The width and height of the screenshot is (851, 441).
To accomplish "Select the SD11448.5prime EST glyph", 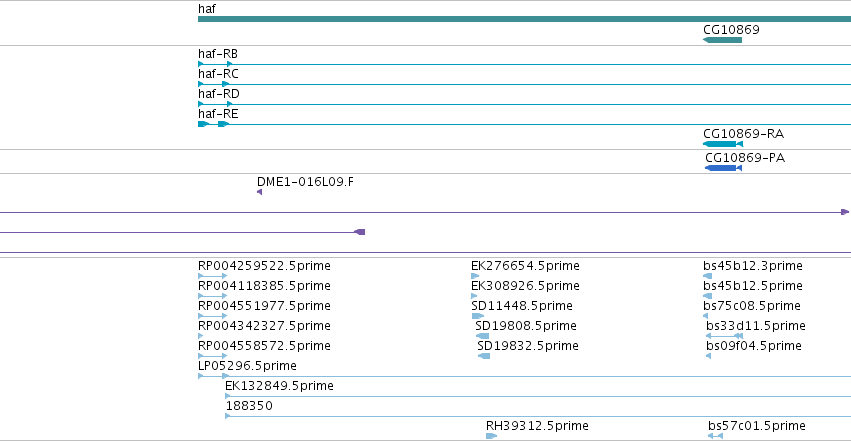I will 478,316.
